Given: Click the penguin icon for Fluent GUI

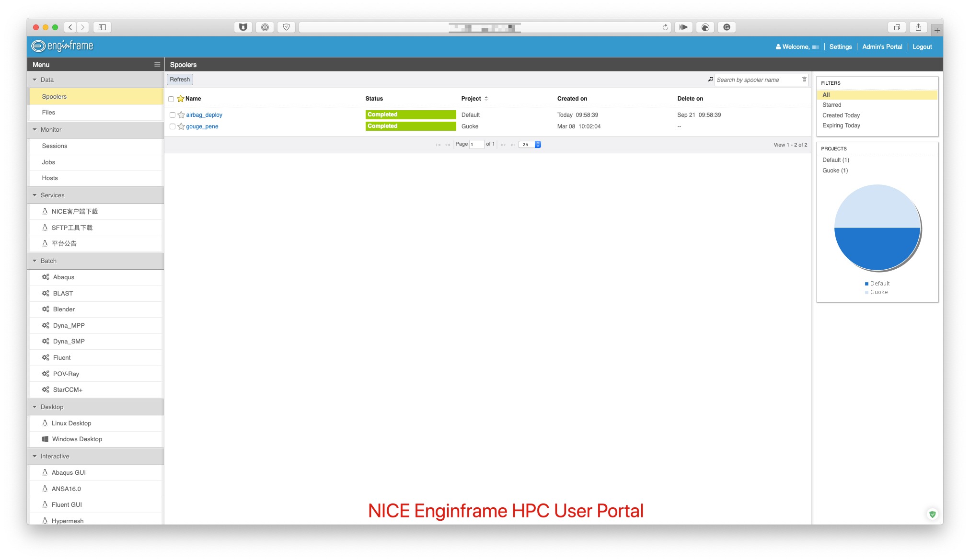Looking at the screenshot, I should point(45,504).
